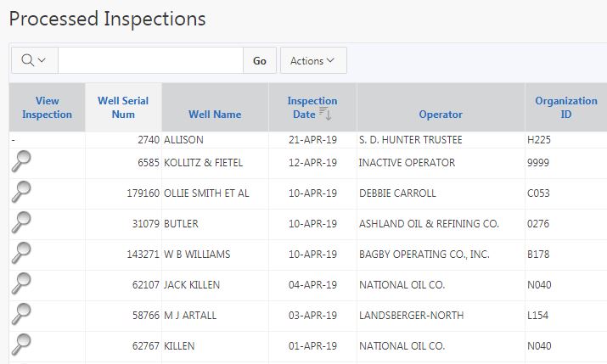Expand the search column selector dropdown
Image resolution: width=607 pixels, height=364 pixels.
coord(34,60)
